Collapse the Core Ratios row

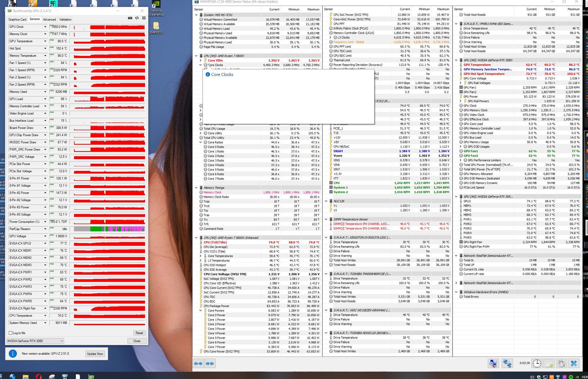201,142
